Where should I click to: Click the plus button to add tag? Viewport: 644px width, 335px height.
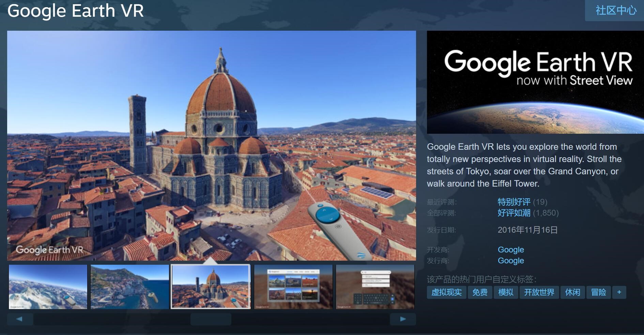coord(619,292)
